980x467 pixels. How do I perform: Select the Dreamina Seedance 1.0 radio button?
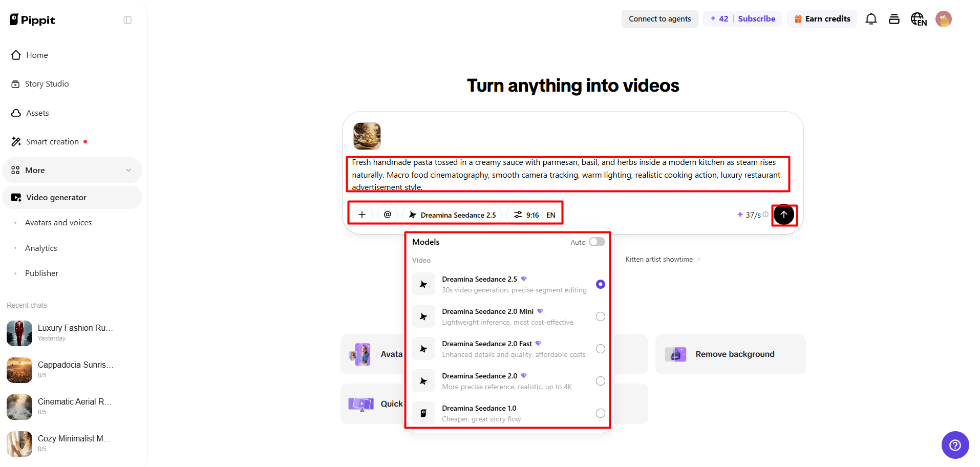601,413
